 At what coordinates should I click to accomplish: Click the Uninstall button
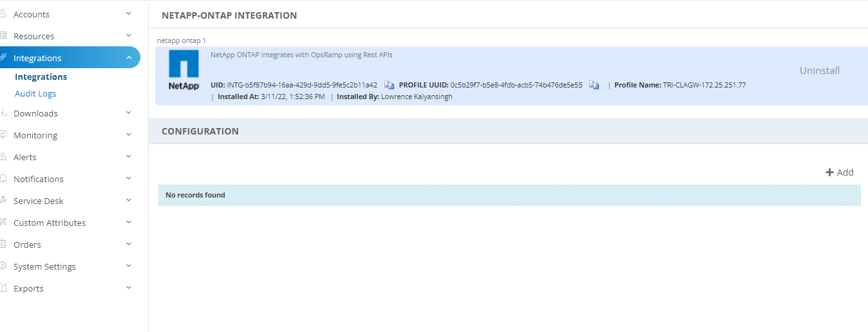pyautogui.click(x=820, y=71)
